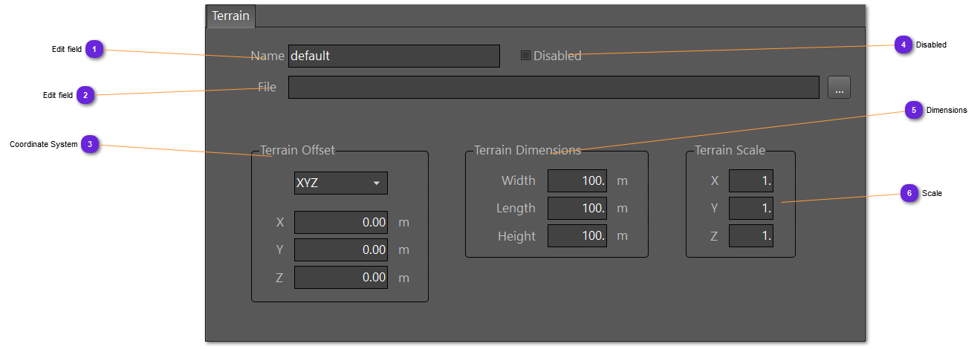Select the Terrain Offset Z value field
Image resolution: width=980 pixels, height=349 pixels.
tap(340, 277)
